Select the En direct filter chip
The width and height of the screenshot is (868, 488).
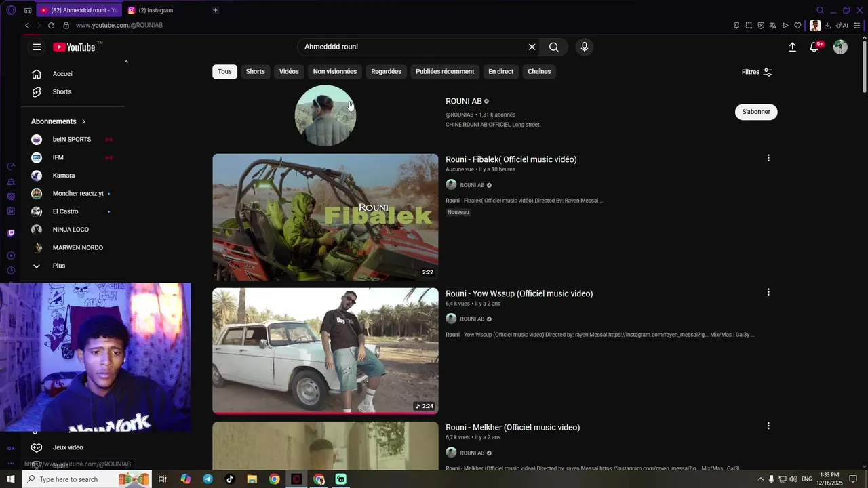pos(501,71)
